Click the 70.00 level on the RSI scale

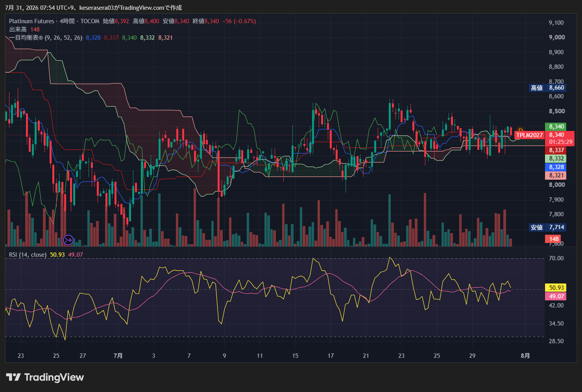[557, 258]
